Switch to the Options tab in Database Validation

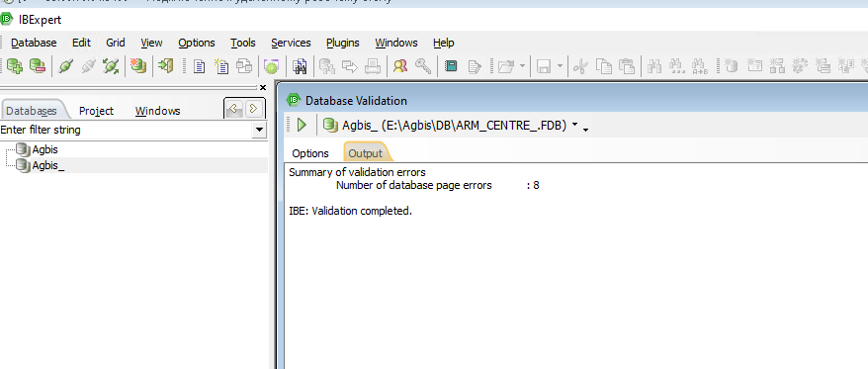pyautogui.click(x=310, y=153)
